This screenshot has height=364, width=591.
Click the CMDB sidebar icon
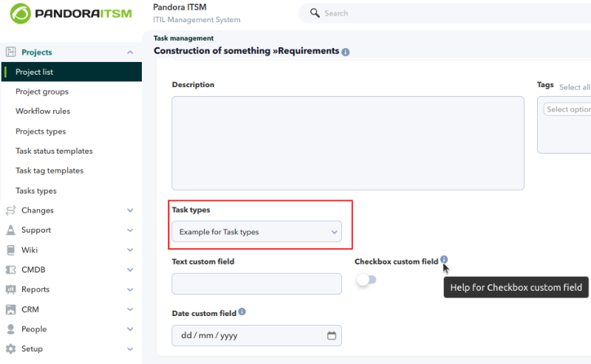[x=11, y=269]
